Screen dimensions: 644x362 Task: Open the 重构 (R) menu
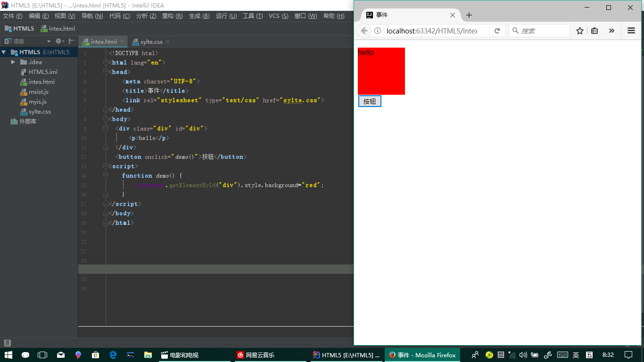[173, 16]
